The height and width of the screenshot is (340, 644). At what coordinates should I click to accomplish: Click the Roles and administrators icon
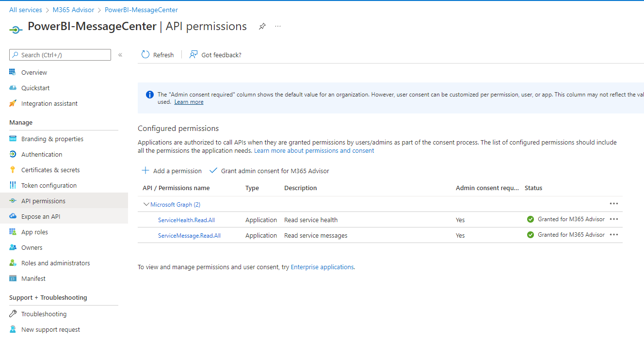tap(13, 263)
